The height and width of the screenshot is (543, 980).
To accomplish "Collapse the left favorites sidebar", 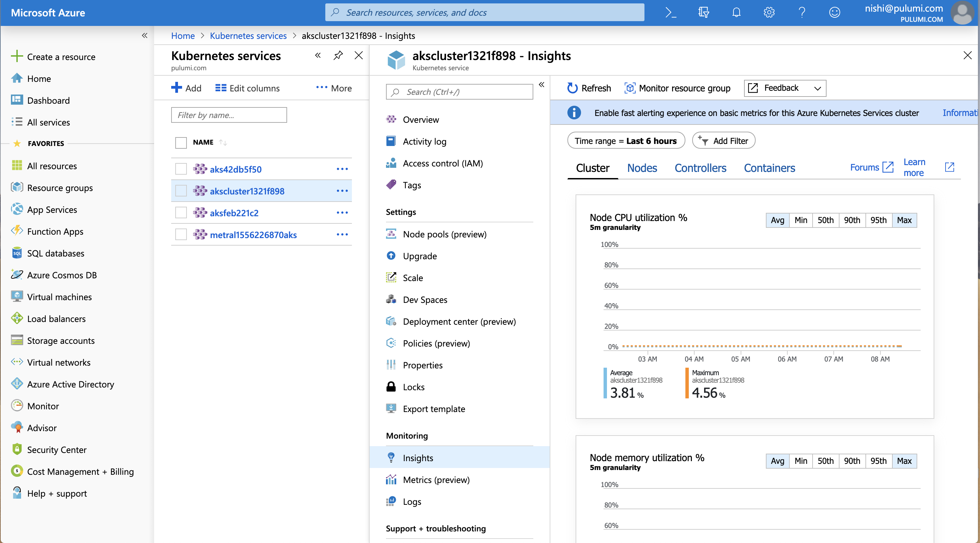I will [145, 36].
